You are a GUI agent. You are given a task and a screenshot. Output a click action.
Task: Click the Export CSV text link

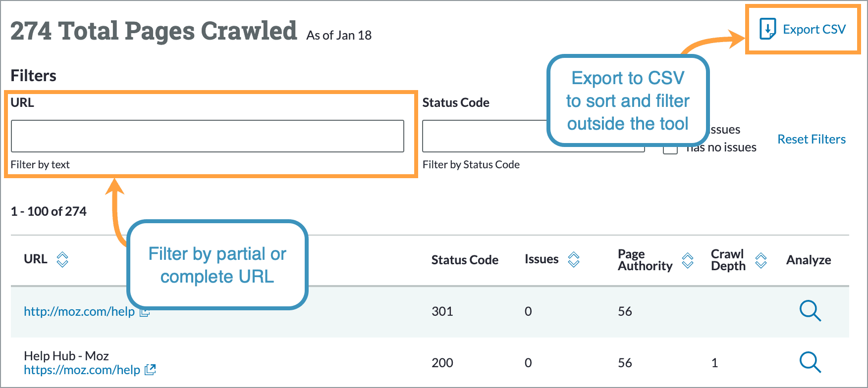(x=814, y=30)
